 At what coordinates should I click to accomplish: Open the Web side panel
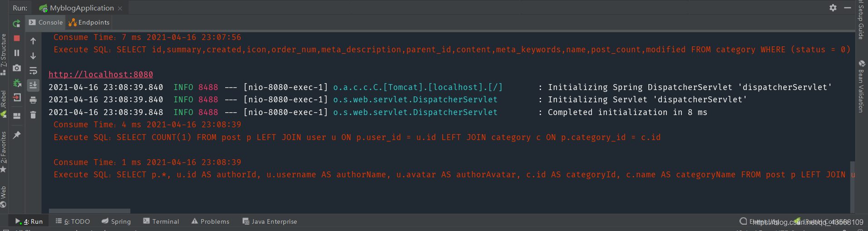[x=4, y=196]
